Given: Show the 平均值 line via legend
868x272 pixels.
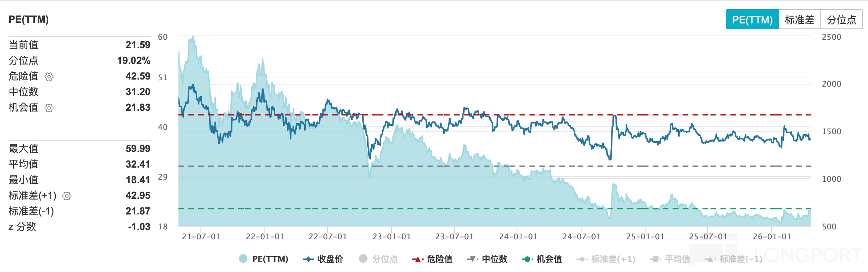Looking at the screenshot, I should pos(670,259).
